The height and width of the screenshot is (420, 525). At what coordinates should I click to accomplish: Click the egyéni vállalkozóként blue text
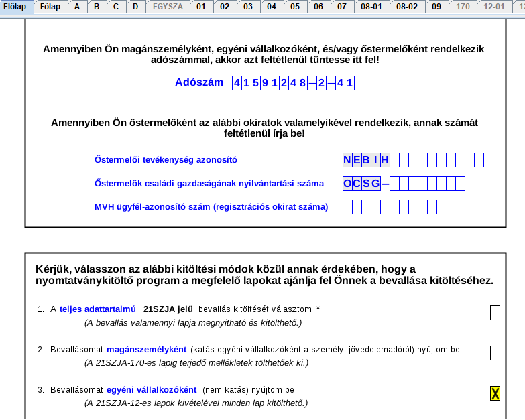point(151,390)
